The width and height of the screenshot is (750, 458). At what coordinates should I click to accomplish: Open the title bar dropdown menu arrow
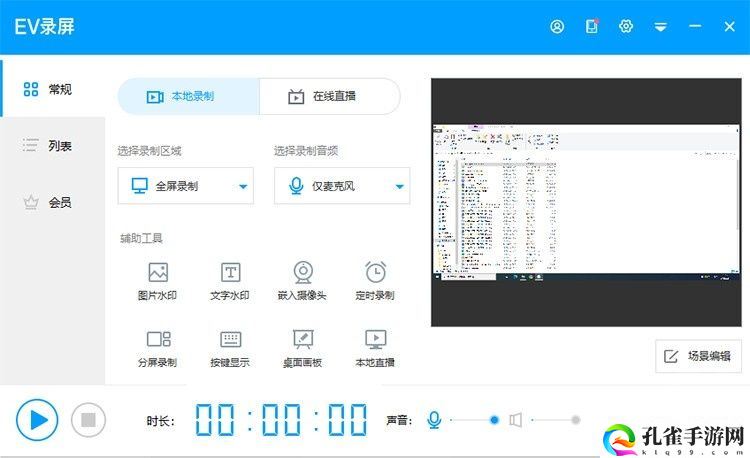click(x=660, y=27)
